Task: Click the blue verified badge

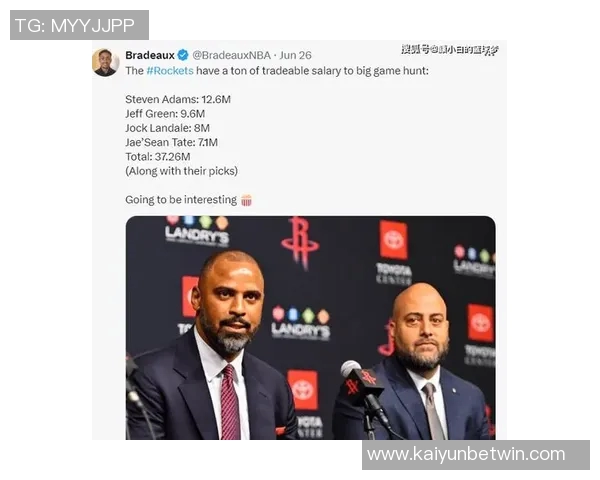Action: point(183,55)
